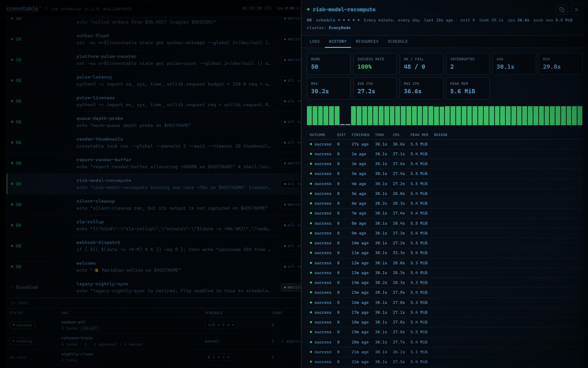Image resolution: width=588 pixels, height=368 pixels.
Task: Select risk-model-recompute in the job list
Action: [x=153, y=184]
